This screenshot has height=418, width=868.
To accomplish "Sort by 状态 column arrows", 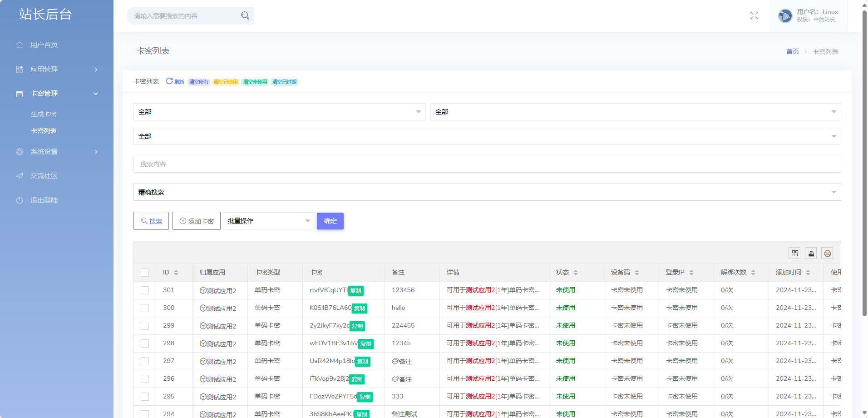I will [x=576, y=273].
